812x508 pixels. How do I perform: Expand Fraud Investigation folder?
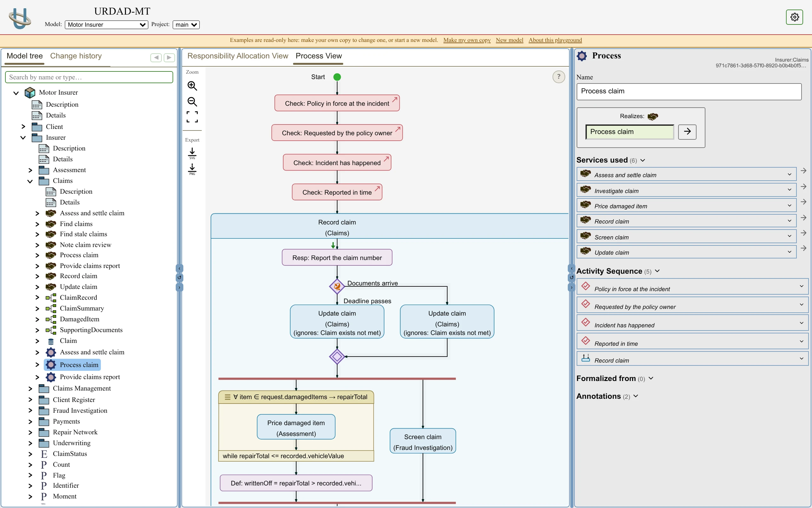click(30, 411)
